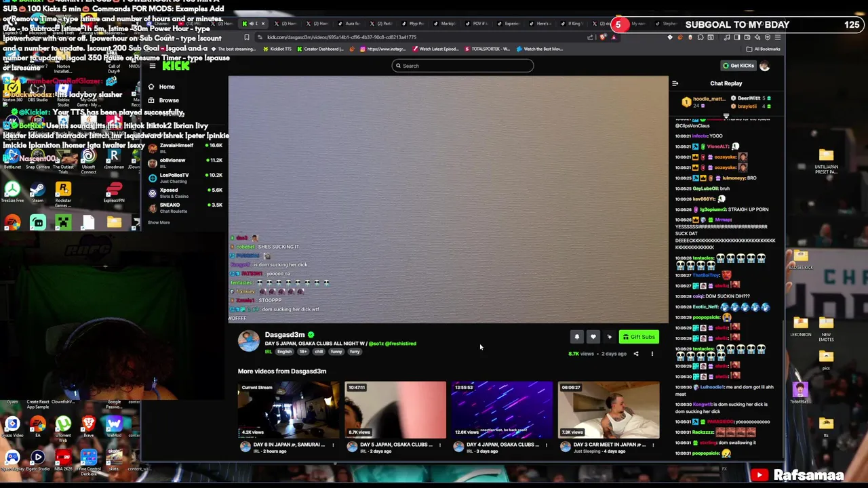Open Dasgasd3m channel avatar
The image size is (868, 488).
[x=249, y=341]
